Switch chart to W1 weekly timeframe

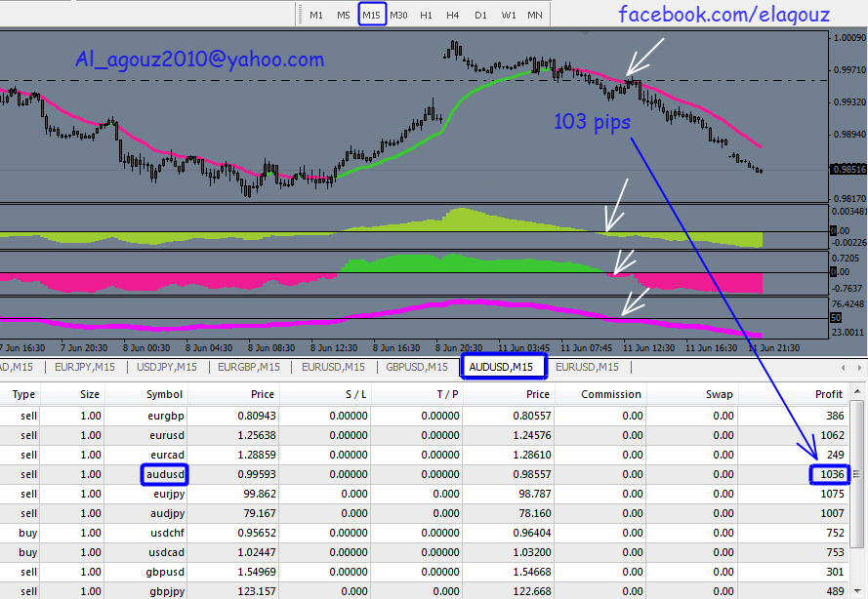[508, 15]
